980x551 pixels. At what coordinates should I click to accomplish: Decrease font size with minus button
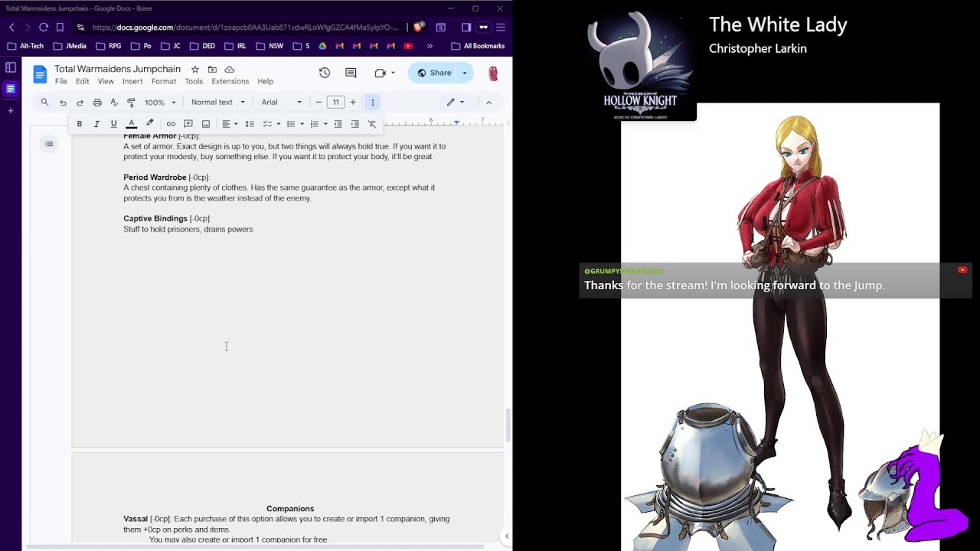[318, 103]
